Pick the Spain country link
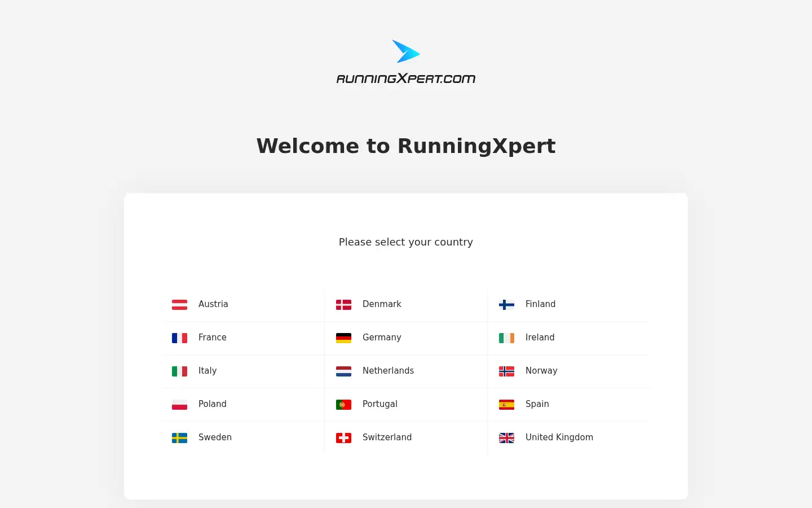Viewport: 812px width, 508px height. point(537,404)
